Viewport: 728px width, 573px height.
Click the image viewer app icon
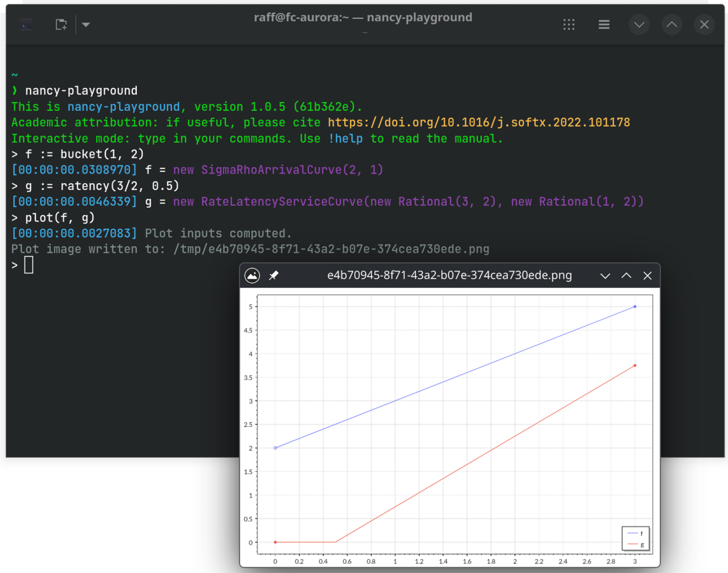[252, 276]
